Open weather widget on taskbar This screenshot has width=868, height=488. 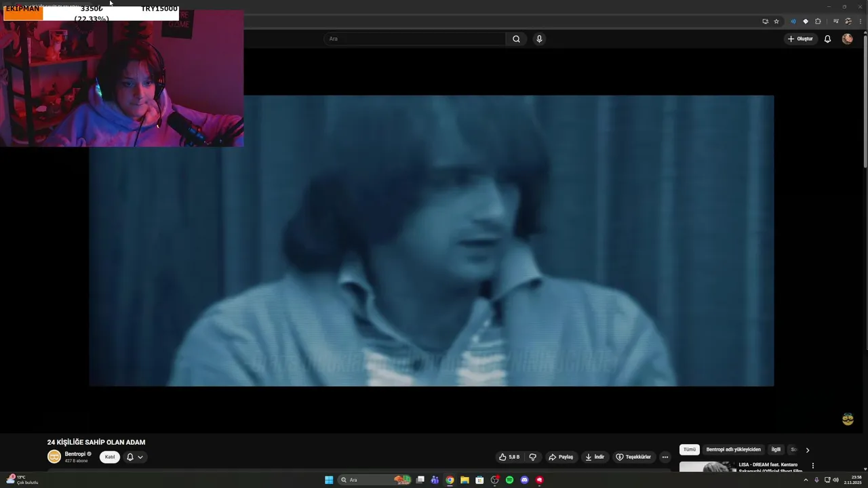point(22,480)
